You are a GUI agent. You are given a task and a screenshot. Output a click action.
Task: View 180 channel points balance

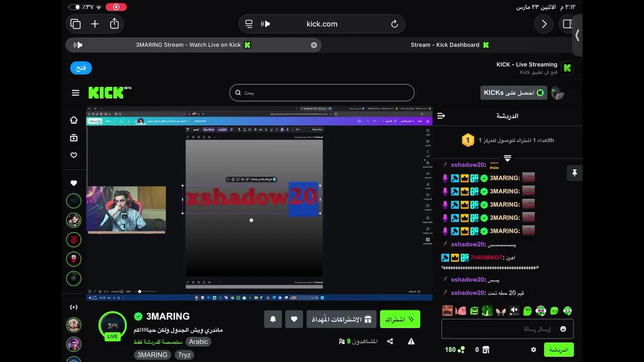click(455, 349)
